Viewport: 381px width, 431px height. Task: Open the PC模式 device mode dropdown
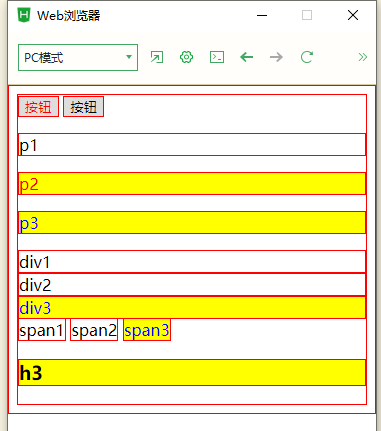click(78, 57)
